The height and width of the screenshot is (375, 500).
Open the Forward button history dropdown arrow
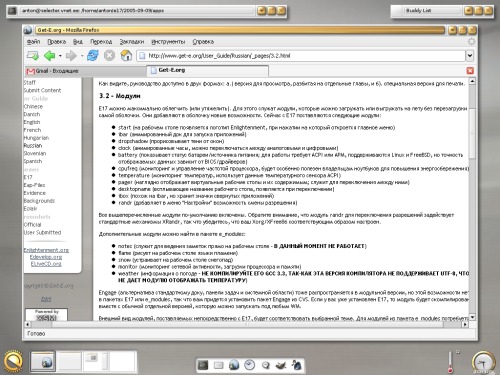(82, 56)
